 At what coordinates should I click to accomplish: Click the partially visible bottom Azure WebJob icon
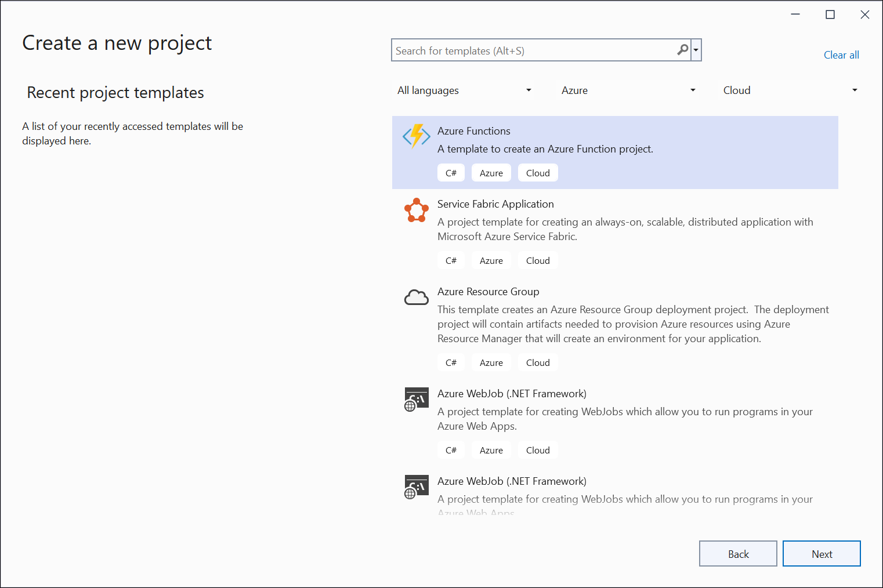(416, 487)
